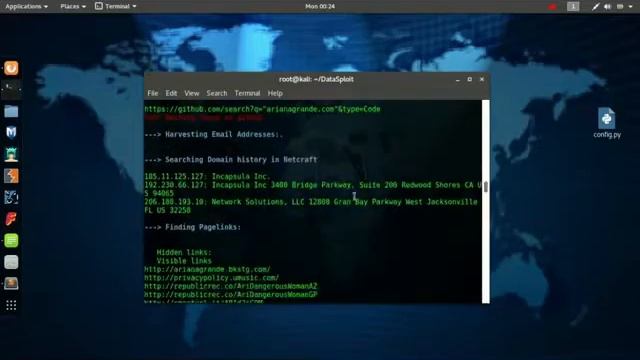The image size is (640, 360).
Task: Launch Burp Suite from the dock
Action: click(11, 176)
